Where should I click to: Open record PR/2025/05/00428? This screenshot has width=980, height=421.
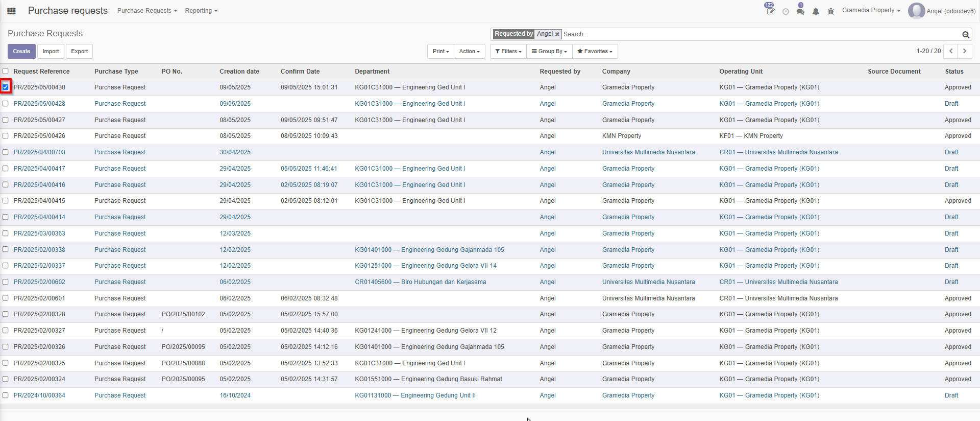click(39, 104)
